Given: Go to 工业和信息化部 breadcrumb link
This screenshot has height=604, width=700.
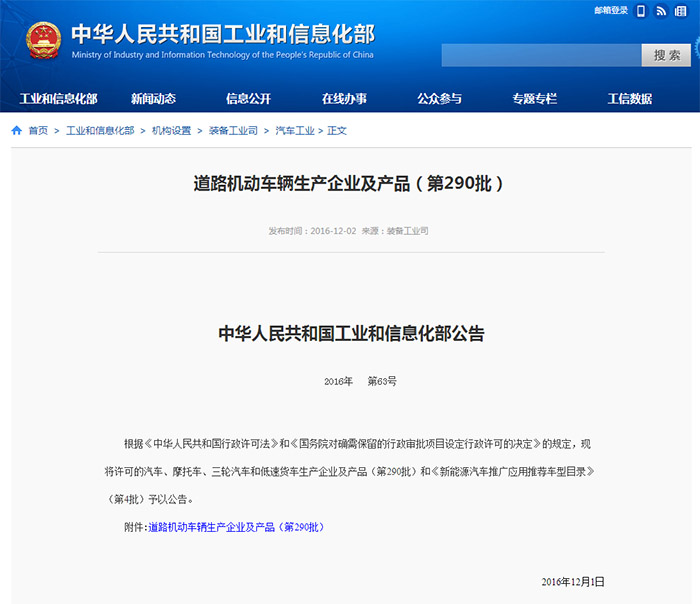Looking at the screenshot, I should click(x=100, y=130).
